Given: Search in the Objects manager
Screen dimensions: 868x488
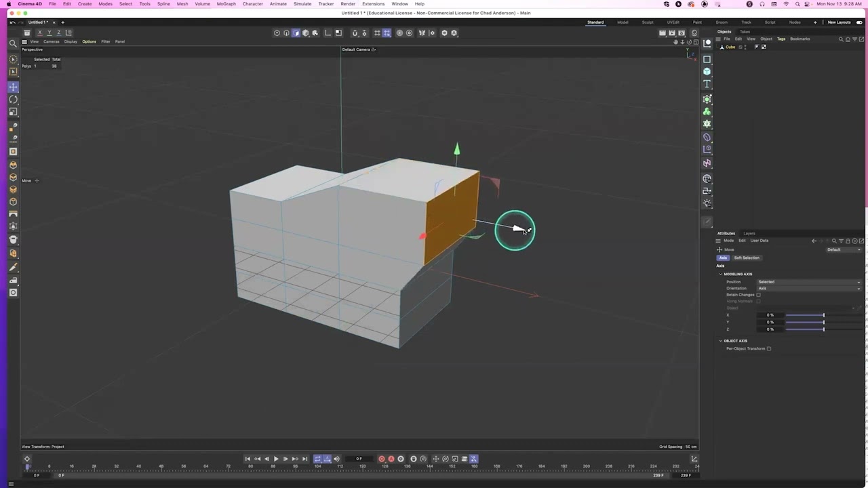Looking at the screenshot, I should [841, 39].
